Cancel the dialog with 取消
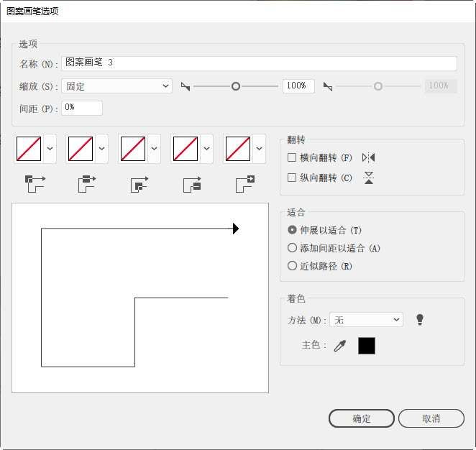Screen dimensions: 476x450 (x=431, y=418)
